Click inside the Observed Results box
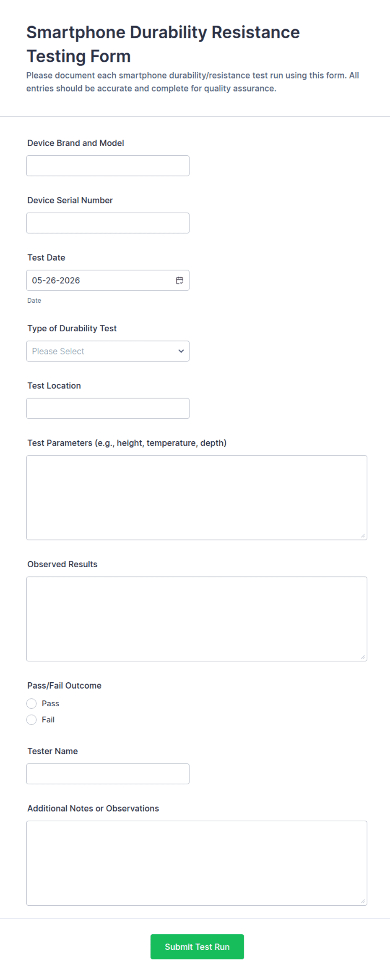Image resolution: width=390 pixels, height=980 pixels. coord(197,619)
